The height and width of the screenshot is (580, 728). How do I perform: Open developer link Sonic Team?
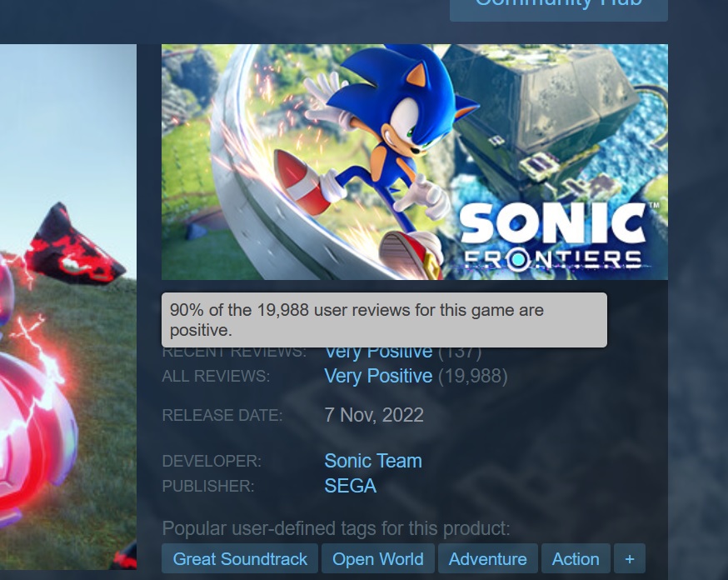point(373,461)
